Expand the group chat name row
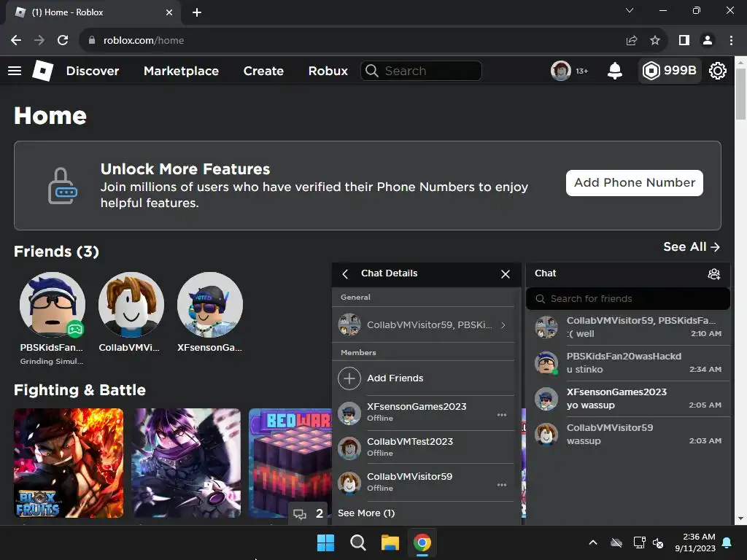747x560 pixels. 423,324
